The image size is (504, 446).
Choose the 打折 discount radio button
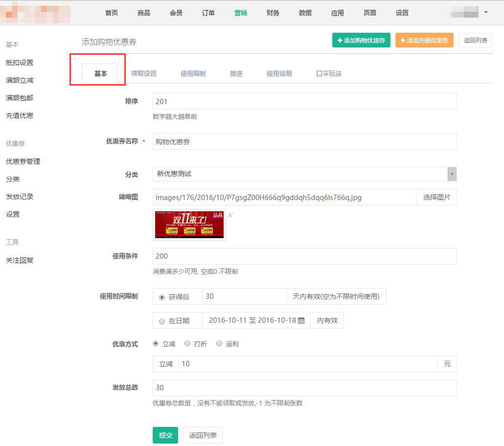coord(187,344)
